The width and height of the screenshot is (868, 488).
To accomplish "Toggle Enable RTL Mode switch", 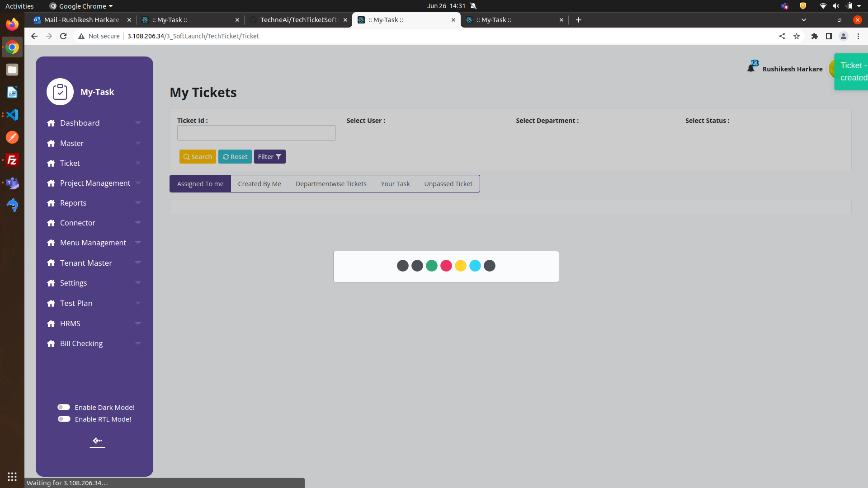I will [x=64, y=419].
